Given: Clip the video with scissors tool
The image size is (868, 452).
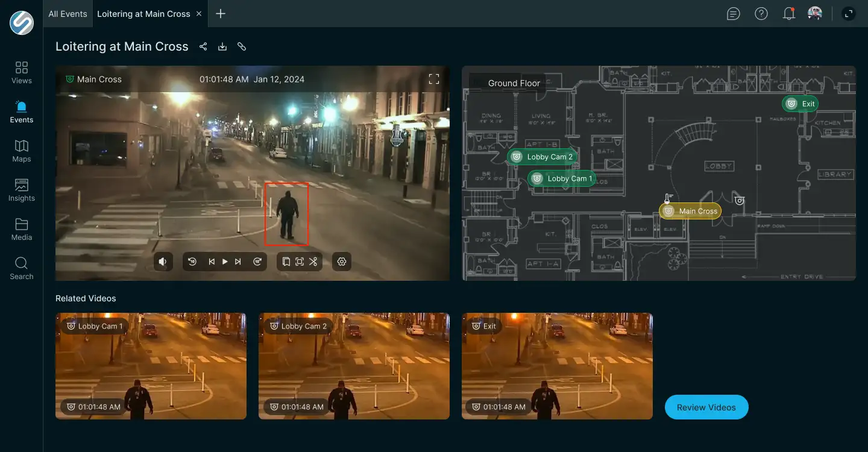Looking at the screenshot, I should pyautogui.click(x=313, y=262).
